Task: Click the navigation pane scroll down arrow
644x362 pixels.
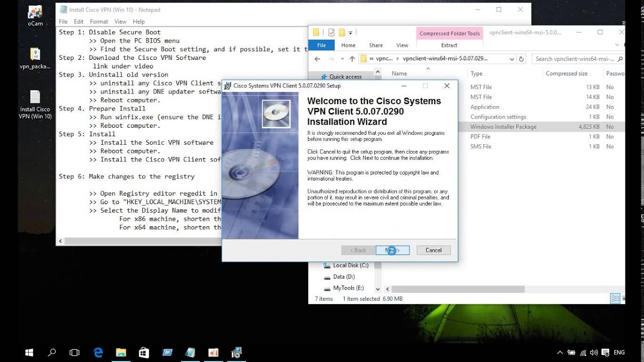Action: [377, 289]
